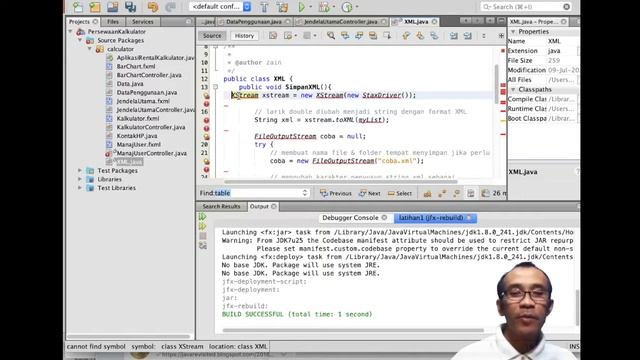Switch to the Services tab

tap(143, 22)
